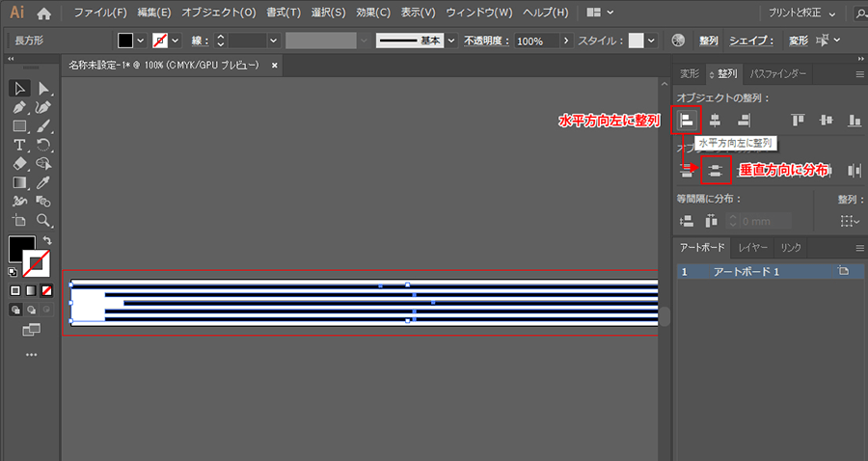Select the Paintbrush tool
868x461 pixels.
[x=43, y=126]
